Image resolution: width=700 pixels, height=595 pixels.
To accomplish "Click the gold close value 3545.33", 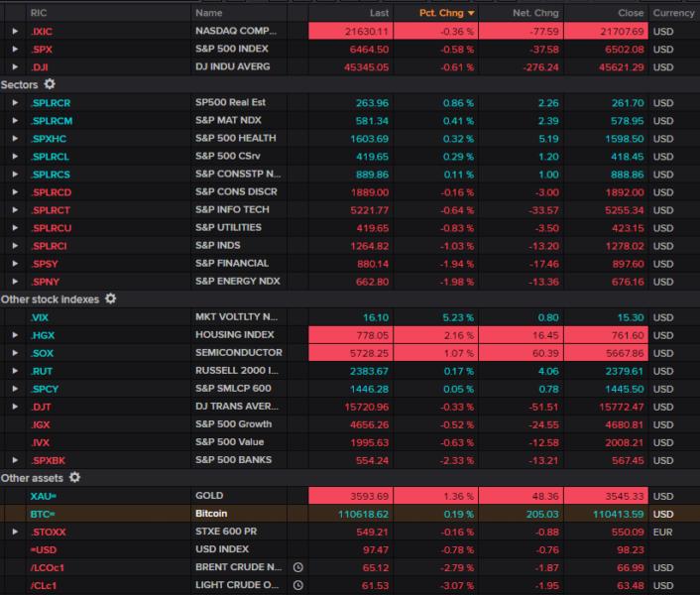I will [625, 496].
